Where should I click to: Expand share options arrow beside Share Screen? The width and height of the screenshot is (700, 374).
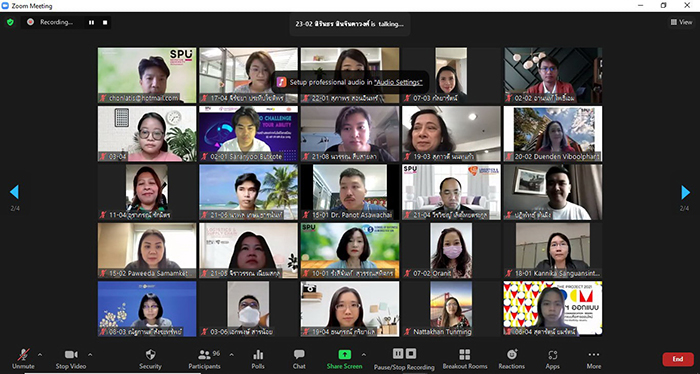(364, 355)
